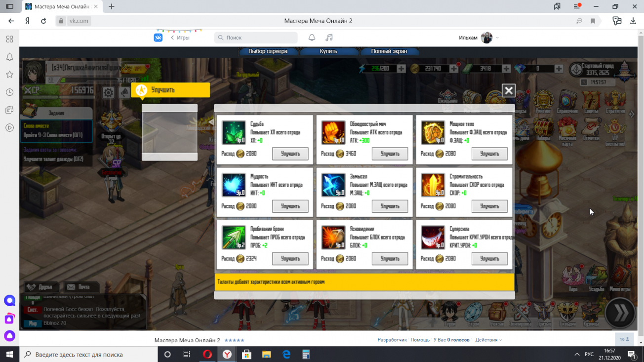Image resolution: width=644 pixels, height=362 pixels.
Task: Click the Судьба talent icon
Action: coord(233,132)
